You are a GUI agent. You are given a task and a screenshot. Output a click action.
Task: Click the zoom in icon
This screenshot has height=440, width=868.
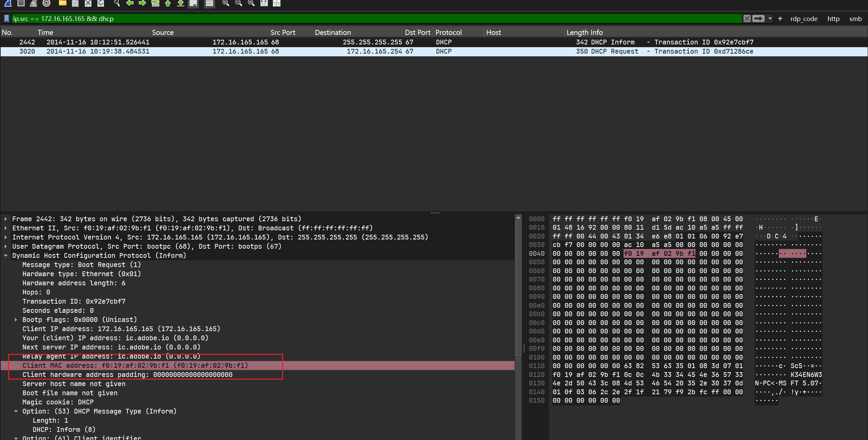tap(225, 3)
